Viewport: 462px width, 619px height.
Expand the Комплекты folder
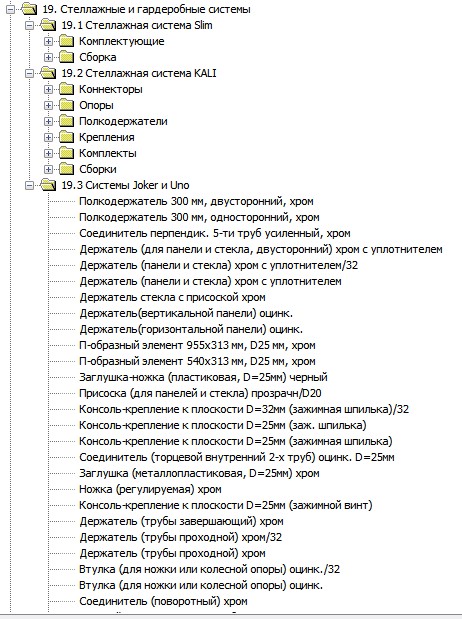point(48,153)
